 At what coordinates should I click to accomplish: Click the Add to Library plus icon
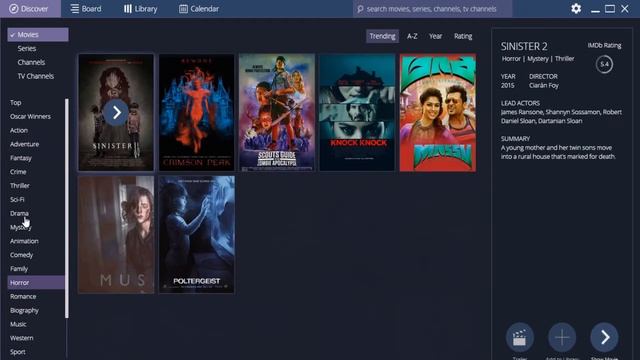pyautogui.click(x=562, y=337)
